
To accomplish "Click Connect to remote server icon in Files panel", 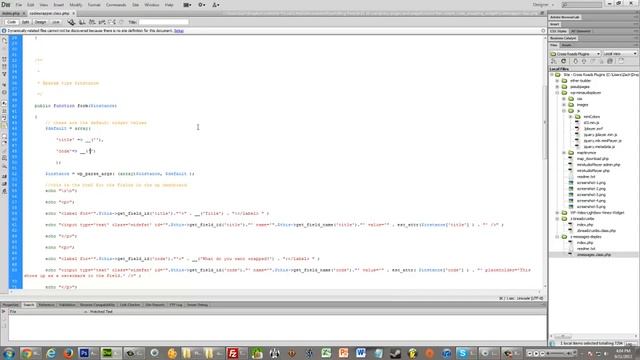I will click(x=554, y=61).
